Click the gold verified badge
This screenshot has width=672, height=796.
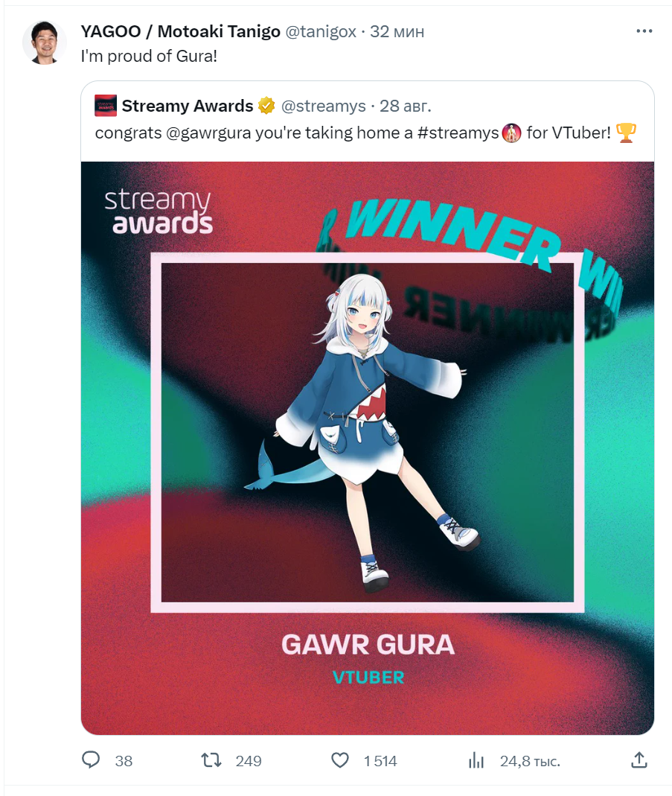[266, 106]
